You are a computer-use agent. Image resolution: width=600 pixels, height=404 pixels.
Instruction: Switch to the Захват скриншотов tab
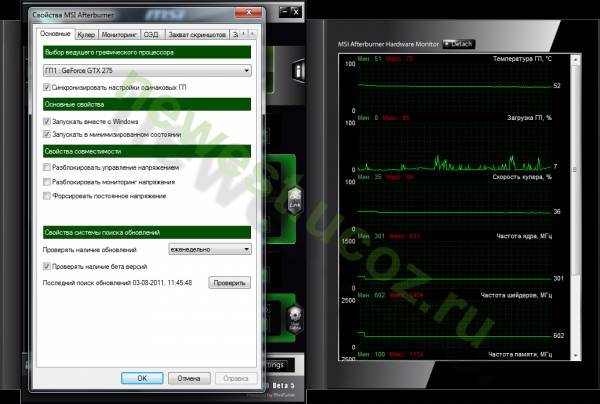click(x=197, y=35)
